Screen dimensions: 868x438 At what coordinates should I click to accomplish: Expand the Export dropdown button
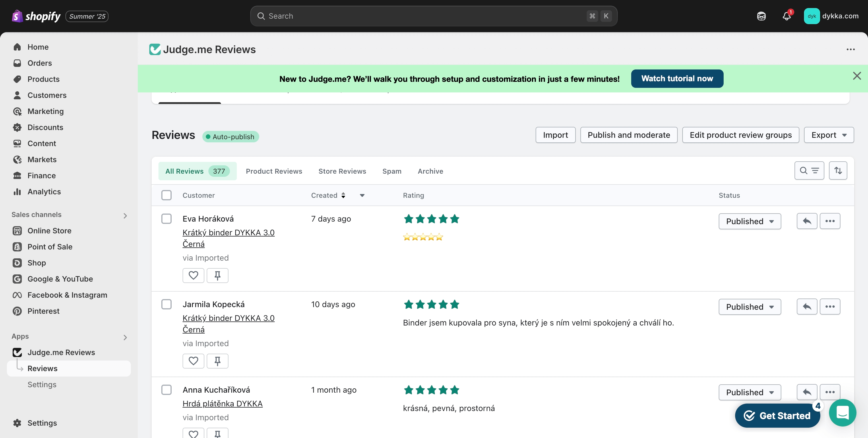[829, 135]
